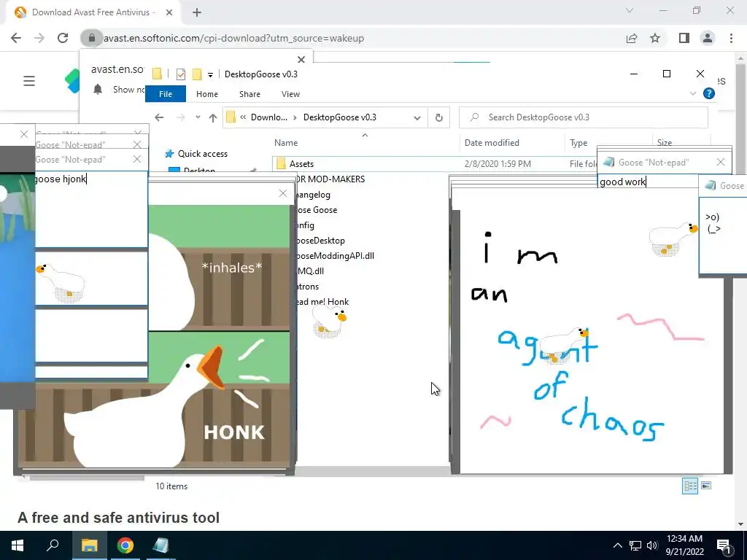Image resolution: width=747 pixels, height=560 pixels.
Task: Open Chrome side panel icon
Action: tap(684, 38)
